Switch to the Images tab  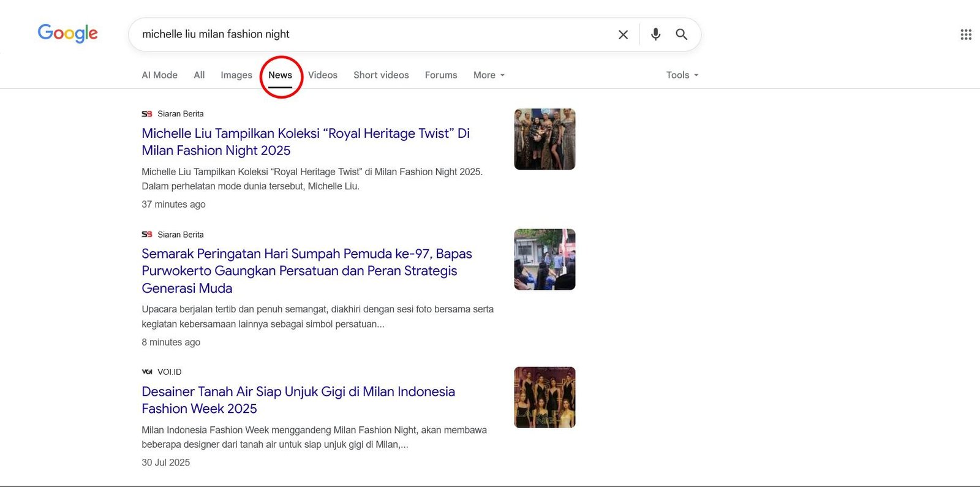coord(236,75)
